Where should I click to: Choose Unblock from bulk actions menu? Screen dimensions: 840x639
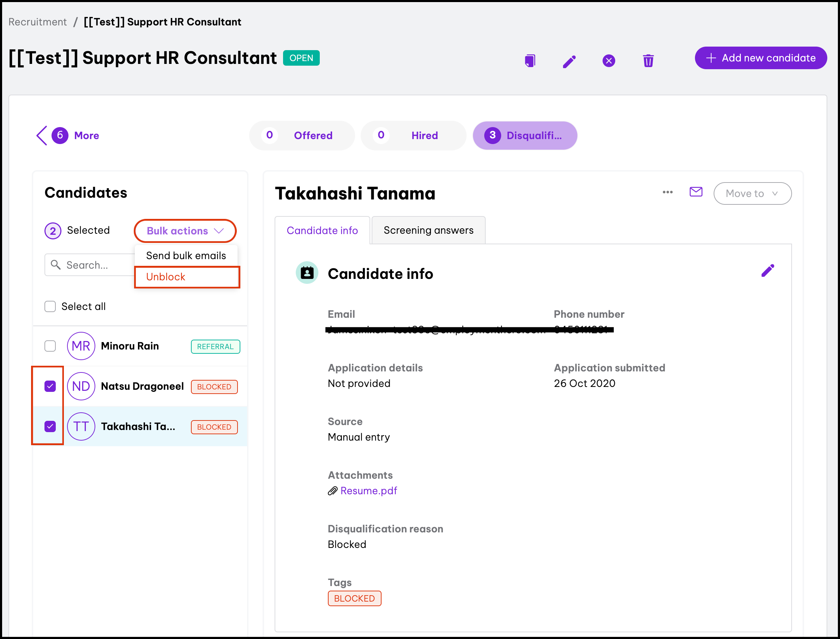pyautogui.click(x=166, y=277)
